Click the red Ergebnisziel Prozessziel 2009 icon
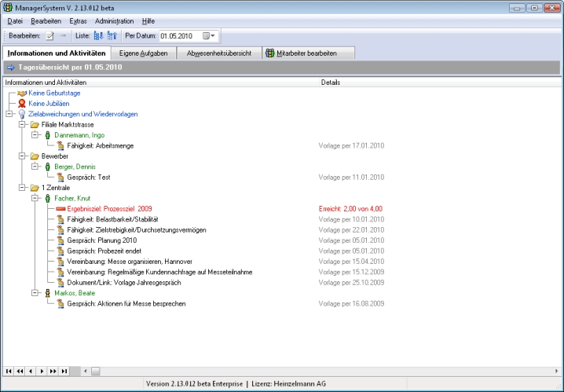This screenshot has width=564, height=392. point(60,209)
